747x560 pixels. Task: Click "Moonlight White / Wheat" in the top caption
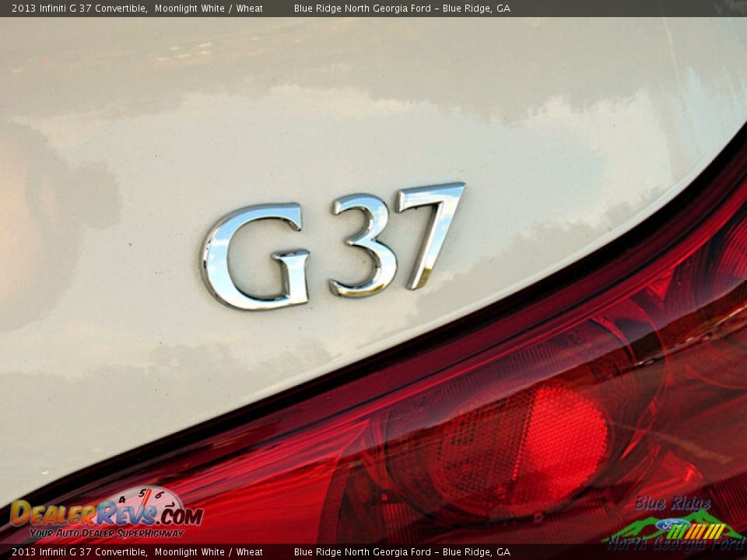coord(209,9)
